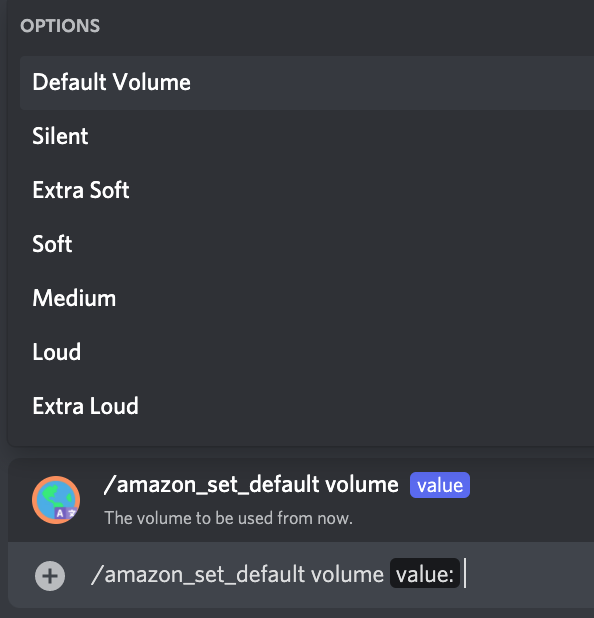Pick the Extra Soft volume option
Image resolution: width=594 pixels, height=618 pixels.
tap(307, 190)
